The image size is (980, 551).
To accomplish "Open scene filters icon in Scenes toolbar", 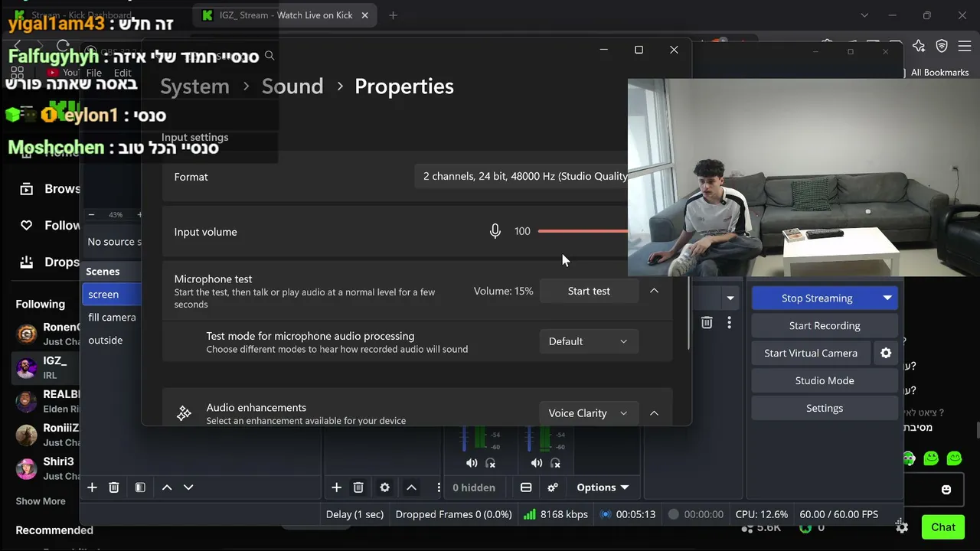I will (140, 487).
